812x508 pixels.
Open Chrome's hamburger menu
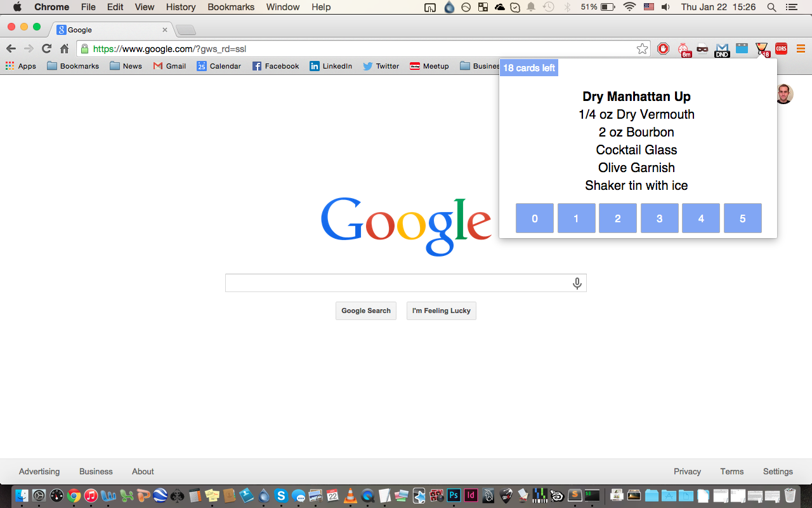pyautogui.click(x=801, y=49)
